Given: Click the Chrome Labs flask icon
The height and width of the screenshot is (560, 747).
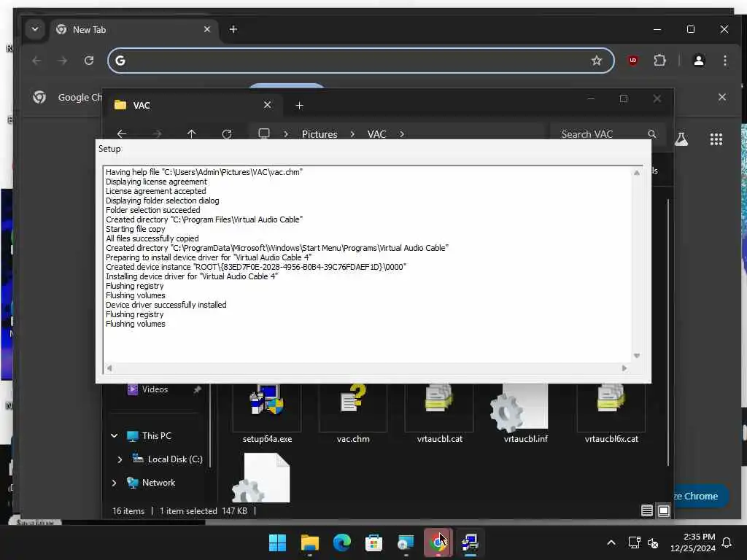Looking at the screenshot, I should click(x=681, y=139).
